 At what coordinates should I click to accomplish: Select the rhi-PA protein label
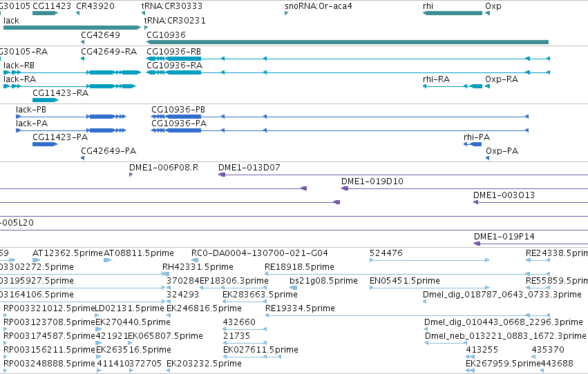point(477,137)
